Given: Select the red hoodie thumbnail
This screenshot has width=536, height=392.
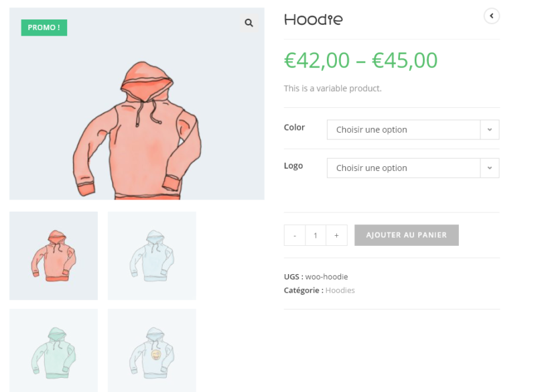Looking at the screenshot, I should click(54, 256).
